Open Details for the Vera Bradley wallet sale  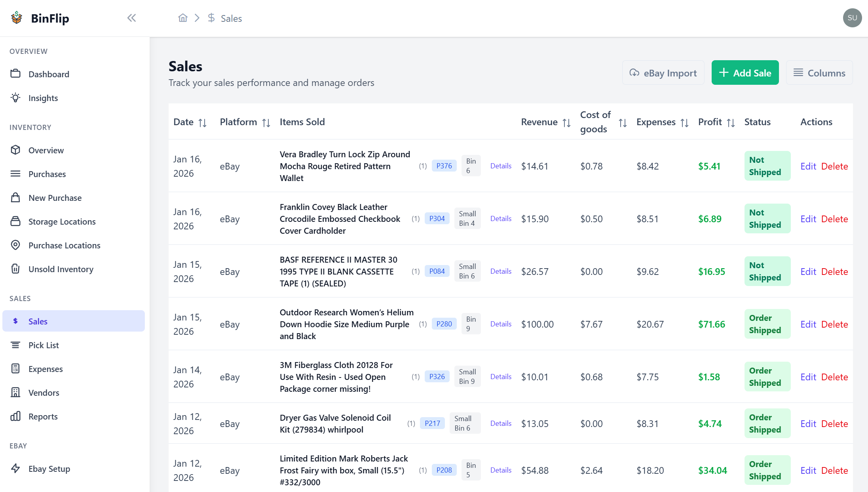pyautogui.click(x=501, y=166)
